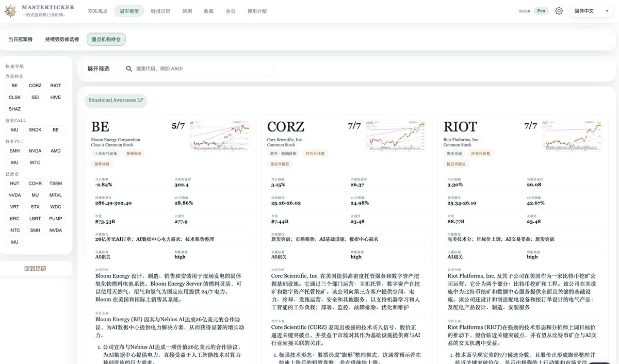Screen dimensions: 619x364
Task: Click the Pro membership badge
Action: pyautogui.click(x=541, y=11)
